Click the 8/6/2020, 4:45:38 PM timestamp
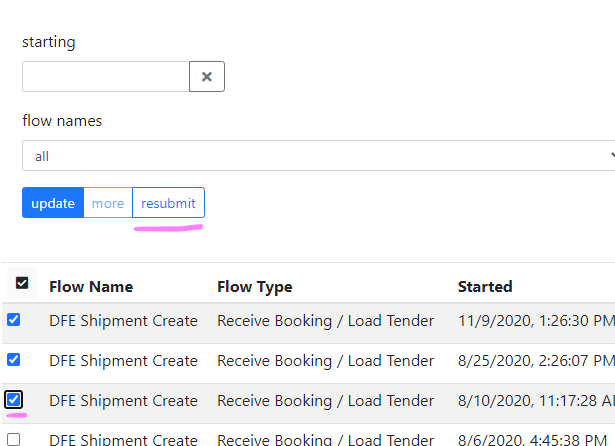The image size is (615, 446). tap(533, 439)
